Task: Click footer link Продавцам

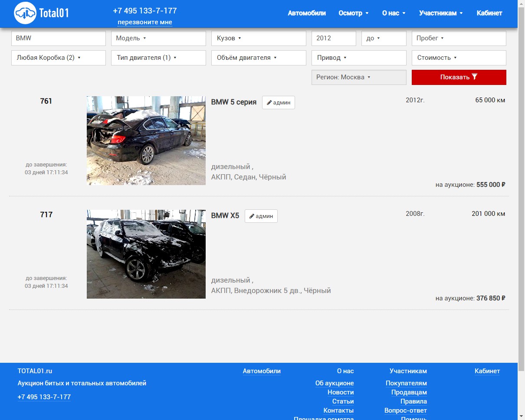Action: [409, 392]
